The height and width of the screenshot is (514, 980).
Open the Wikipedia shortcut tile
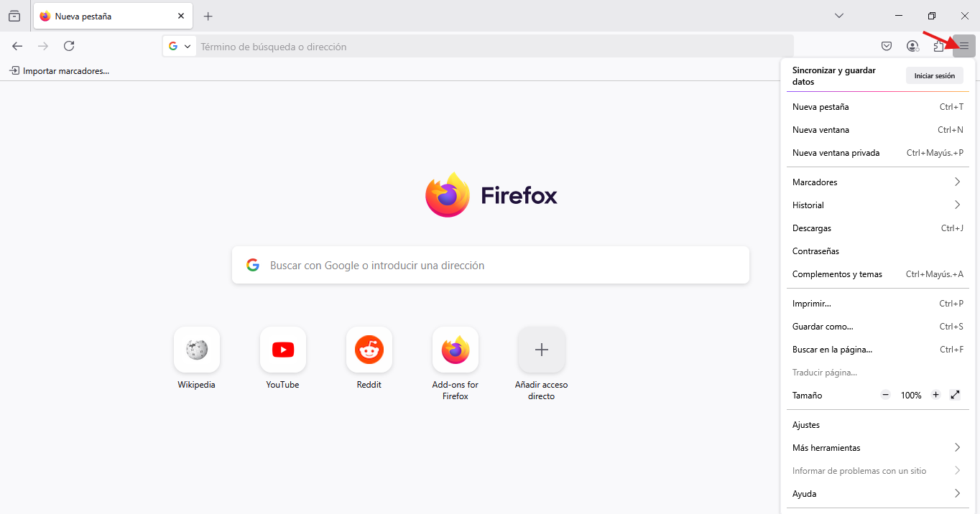(x=197, y=359)
